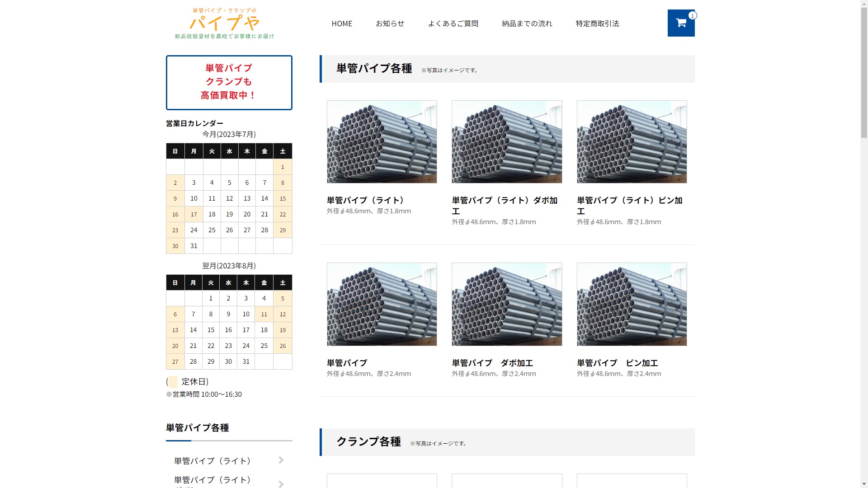Click 単管パイプ ダボ加工 title link
The width and height of the screenshot is (868, 488).
(x=492, y=363)
